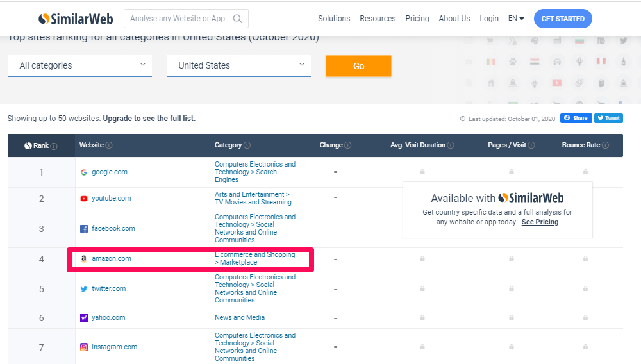Screen dimensions: 641x364
Task: Click the Facebook Share button
Action: pos(576,119)
